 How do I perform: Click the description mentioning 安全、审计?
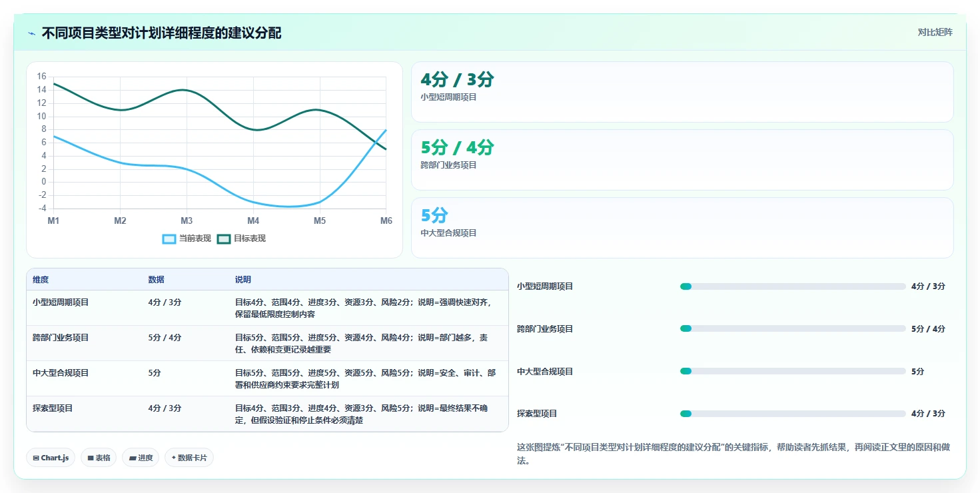pyautogui.click(x=366, y=379)
